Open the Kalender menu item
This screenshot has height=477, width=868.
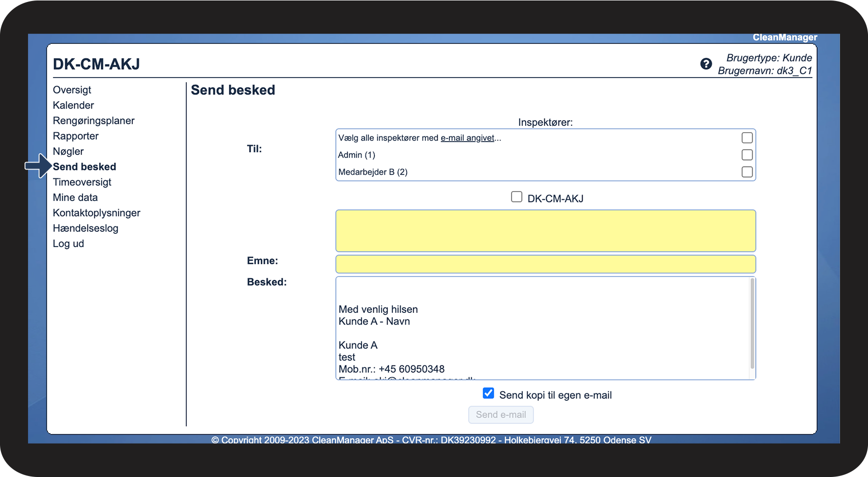pyautogui.click(x=73, y=105)
